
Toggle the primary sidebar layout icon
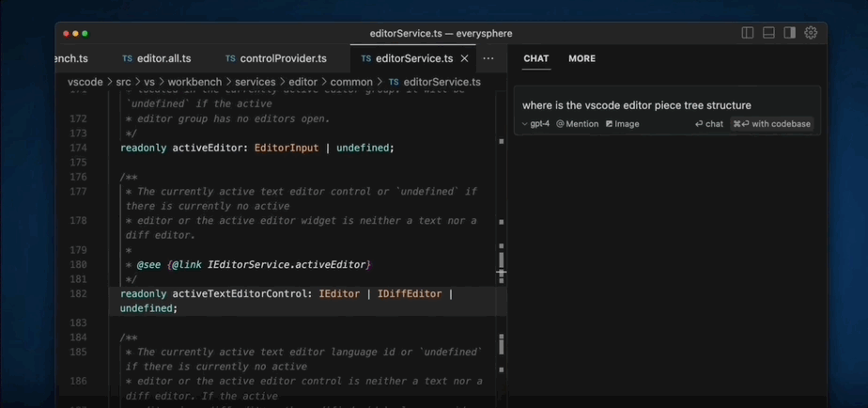[748, 33]
